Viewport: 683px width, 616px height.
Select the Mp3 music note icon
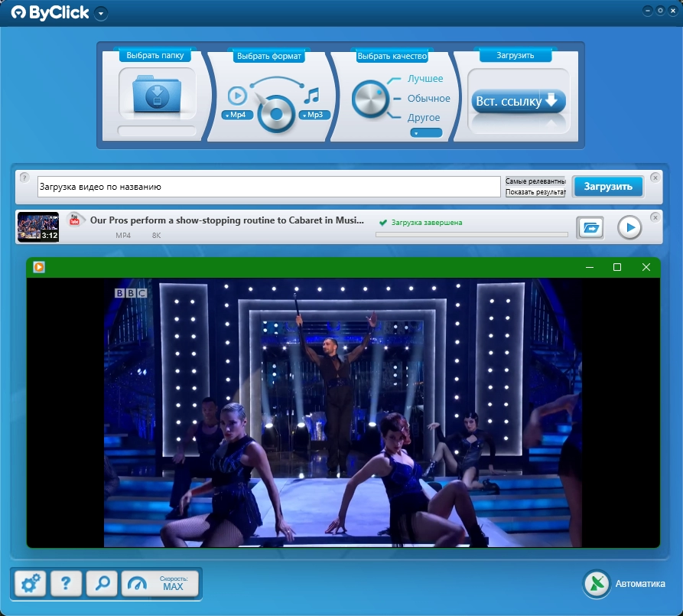pos(312,96)
